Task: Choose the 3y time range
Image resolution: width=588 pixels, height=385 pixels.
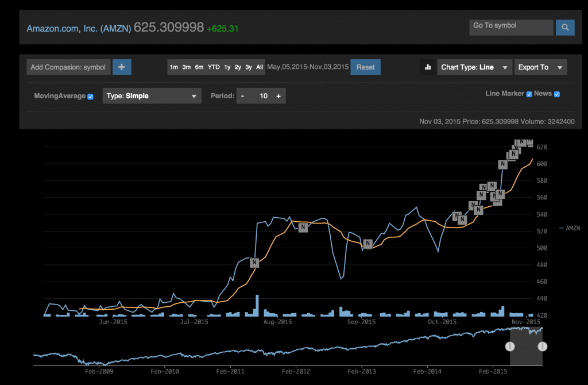Action: [x=249, y=67]
